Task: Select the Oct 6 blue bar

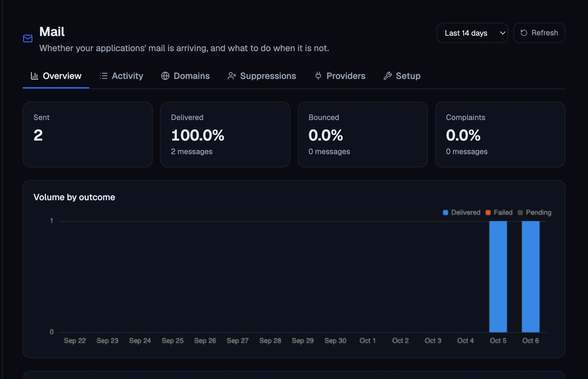Action: pos(531,277)
